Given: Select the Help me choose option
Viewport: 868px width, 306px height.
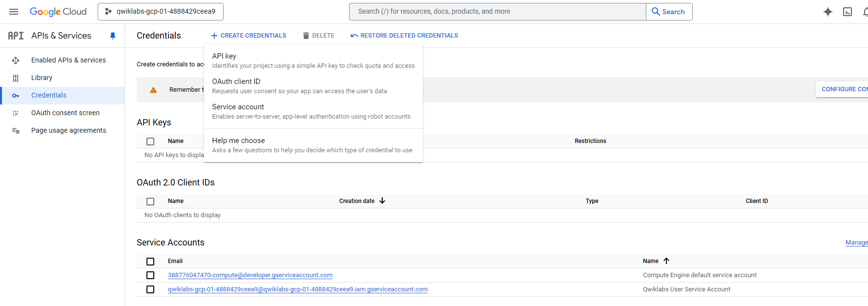Looking at the screenshot, I should pyautogui.click(x=313, y=145).
